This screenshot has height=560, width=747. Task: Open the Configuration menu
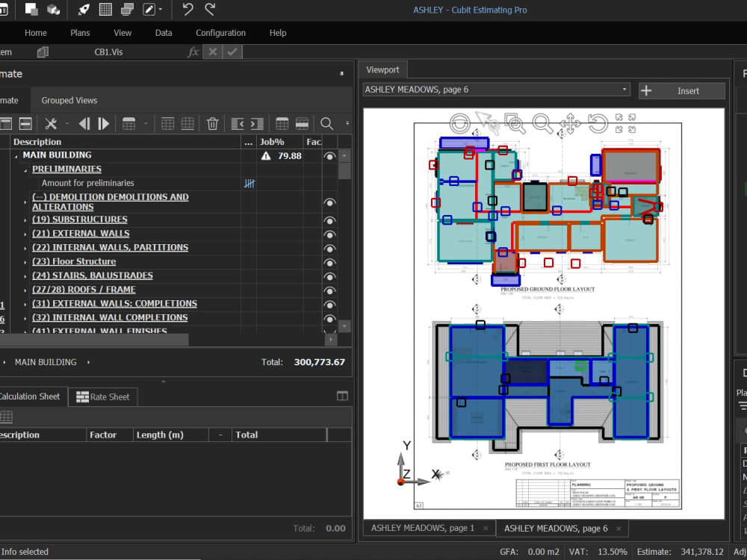[220, 33]
